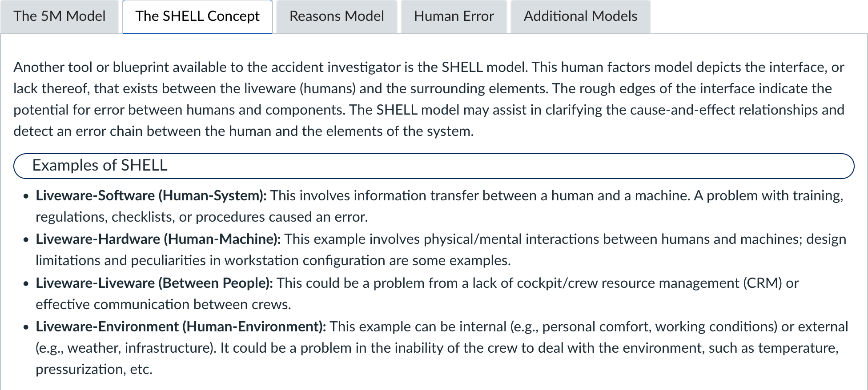868x390 pixels.
Task: Click the text 'pressurization, etc.'
Action: pos(94,369)
